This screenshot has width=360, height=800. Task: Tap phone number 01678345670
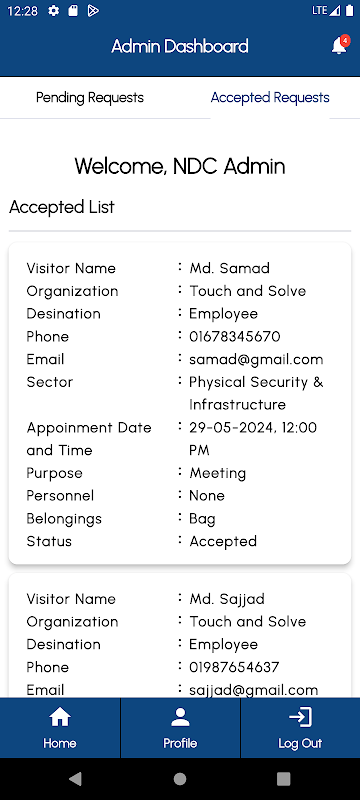pyautogui.click(x=235, y=337)
